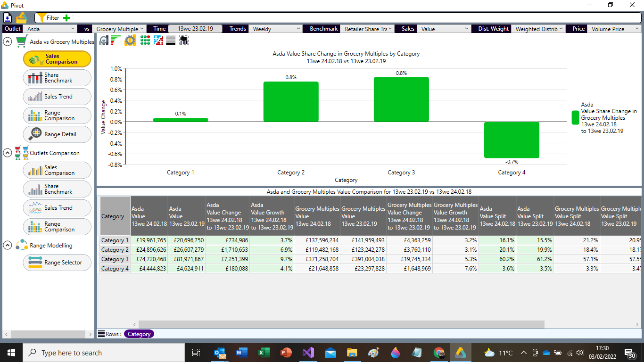The height and width of the screenshot is (362, 644).
Task: Collapse the Asda vs Grocery Multiples section
Action: pos(8,41)
